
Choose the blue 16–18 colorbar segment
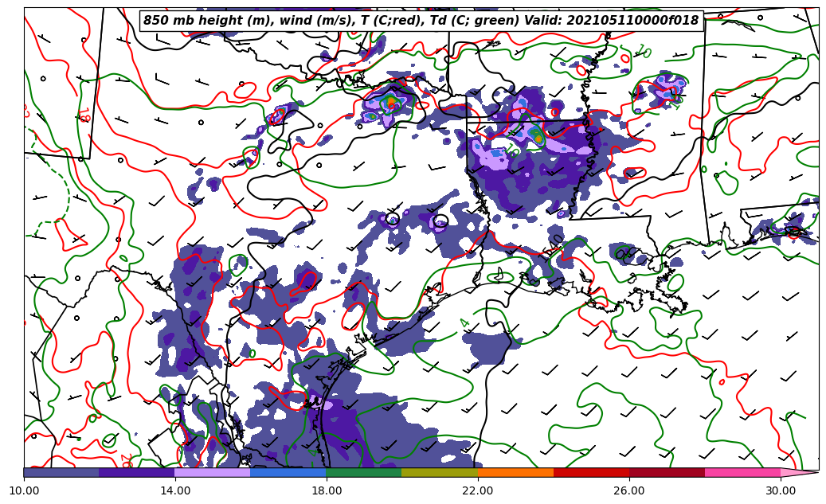tap(288, 472)
